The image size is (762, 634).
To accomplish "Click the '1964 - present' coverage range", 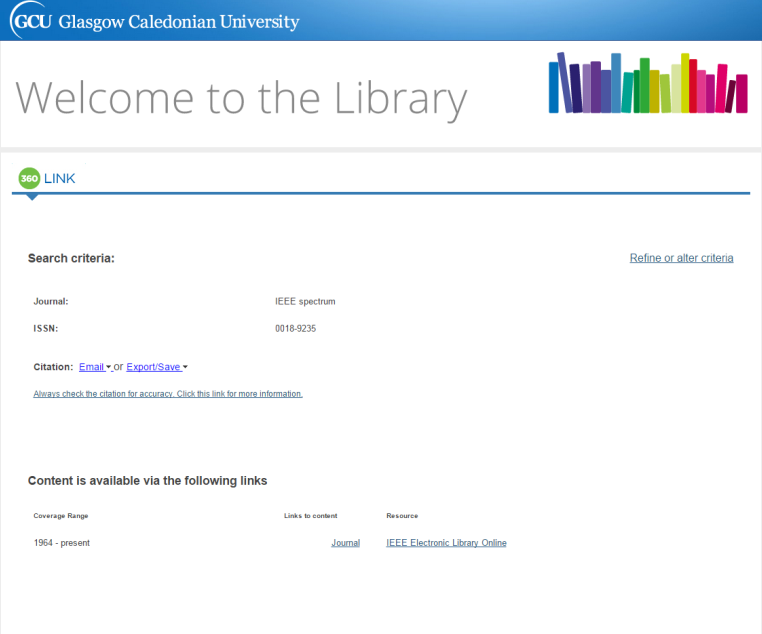I will pyautogui.click(x=62, y=543).
